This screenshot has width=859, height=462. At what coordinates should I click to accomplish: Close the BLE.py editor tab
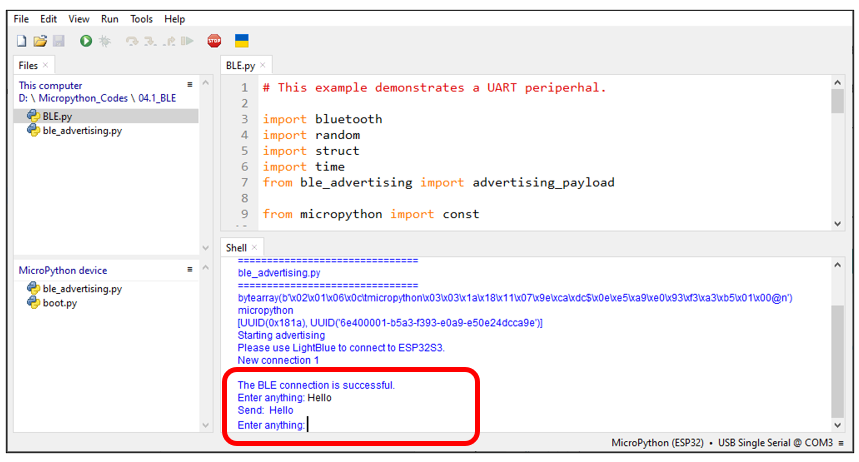(x=263, y=65)
